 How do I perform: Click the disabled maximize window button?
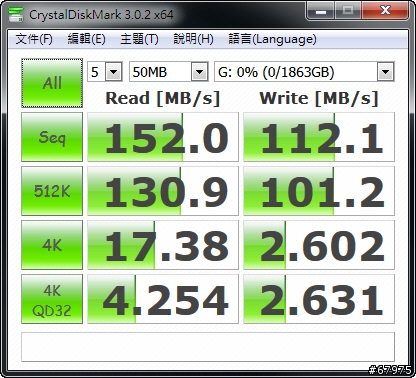[348, 11]
